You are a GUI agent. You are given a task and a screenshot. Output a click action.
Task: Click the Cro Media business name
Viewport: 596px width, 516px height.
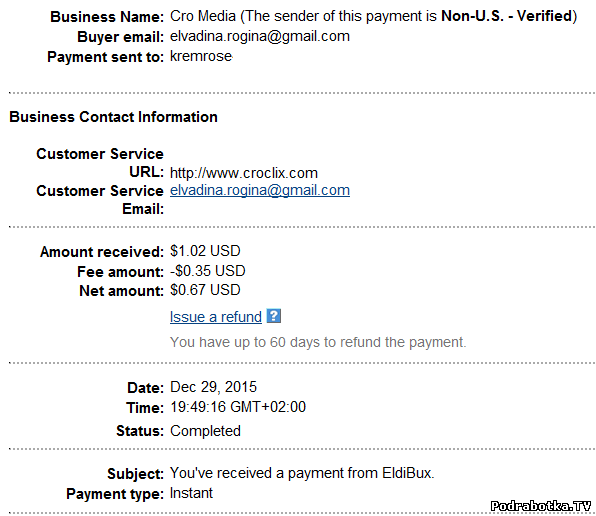203,16
